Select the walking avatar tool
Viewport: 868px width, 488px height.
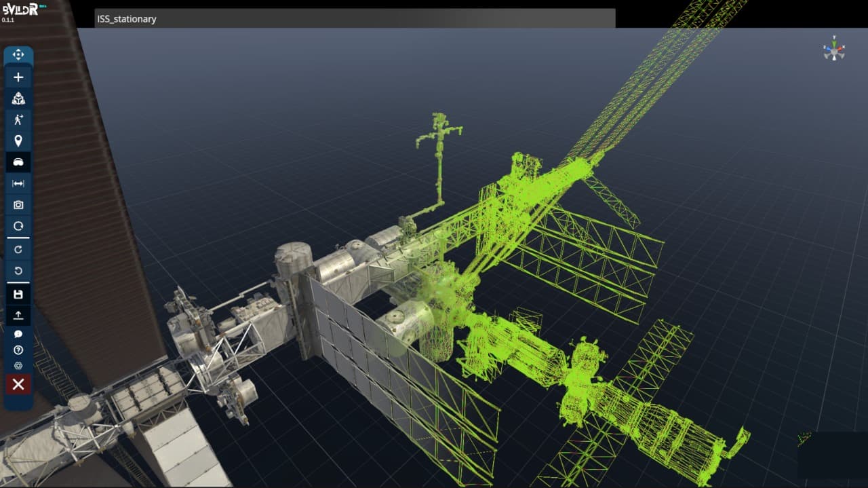point(18,120)
